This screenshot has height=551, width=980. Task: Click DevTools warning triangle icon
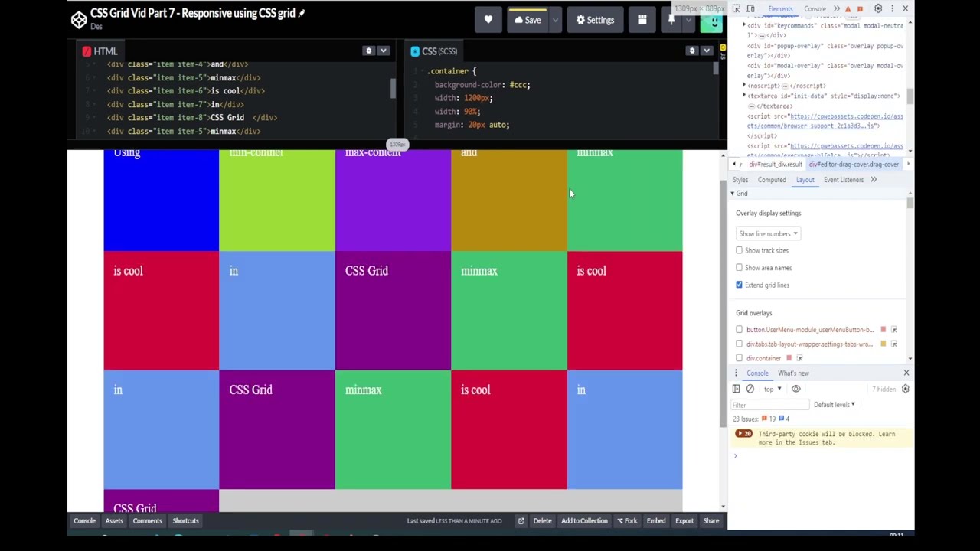click(x=848, y=8)
